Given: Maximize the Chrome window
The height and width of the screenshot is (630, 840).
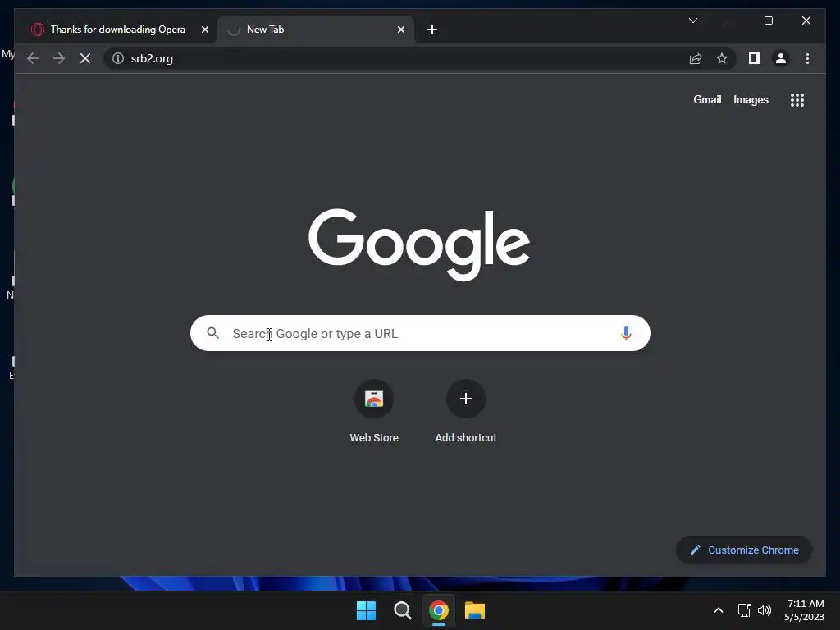Looking at the screenshot, I should click(x=768, y=21).
